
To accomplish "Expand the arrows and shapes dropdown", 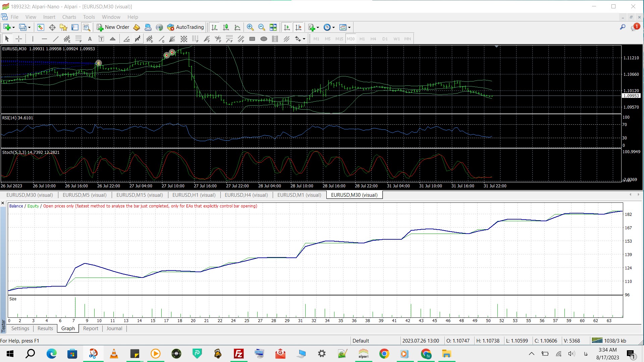I will [304, 39].
